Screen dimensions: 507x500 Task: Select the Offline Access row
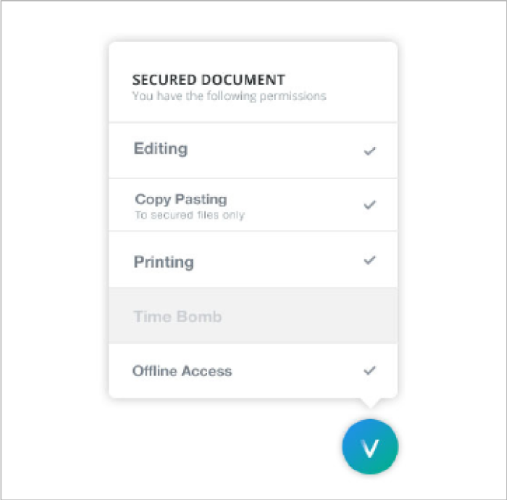(x=253, y=371)
